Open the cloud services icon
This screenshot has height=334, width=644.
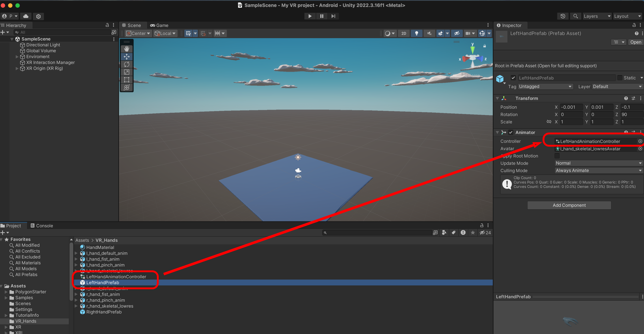[x=26, y=16]
